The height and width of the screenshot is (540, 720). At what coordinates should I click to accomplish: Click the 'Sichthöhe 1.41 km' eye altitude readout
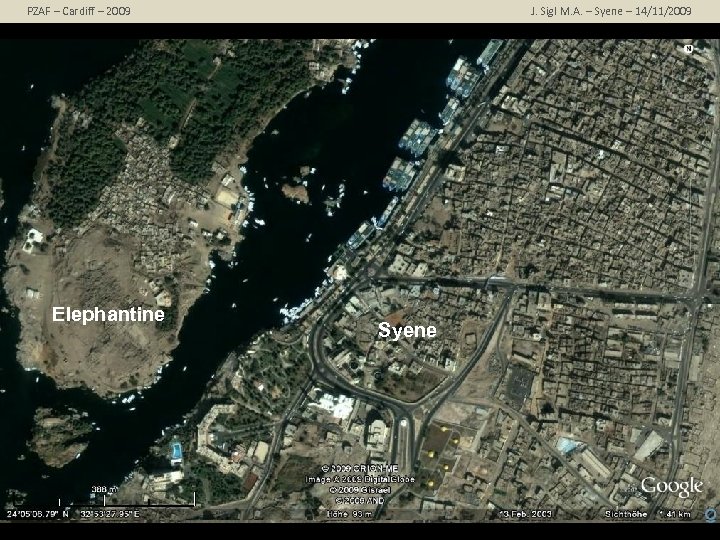click(648, 514)
